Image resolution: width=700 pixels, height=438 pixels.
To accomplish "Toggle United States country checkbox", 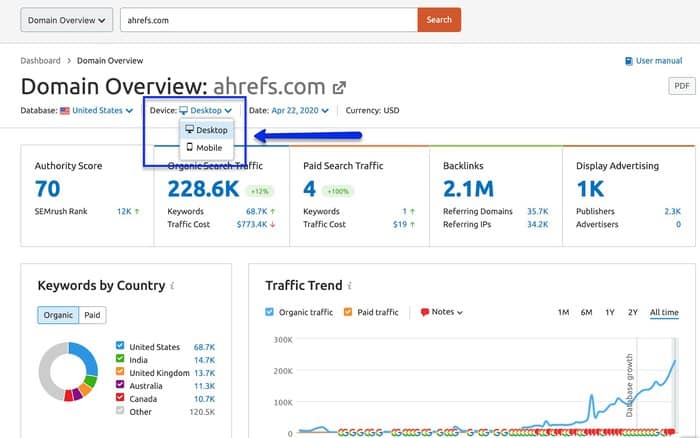I will (120, 345).
